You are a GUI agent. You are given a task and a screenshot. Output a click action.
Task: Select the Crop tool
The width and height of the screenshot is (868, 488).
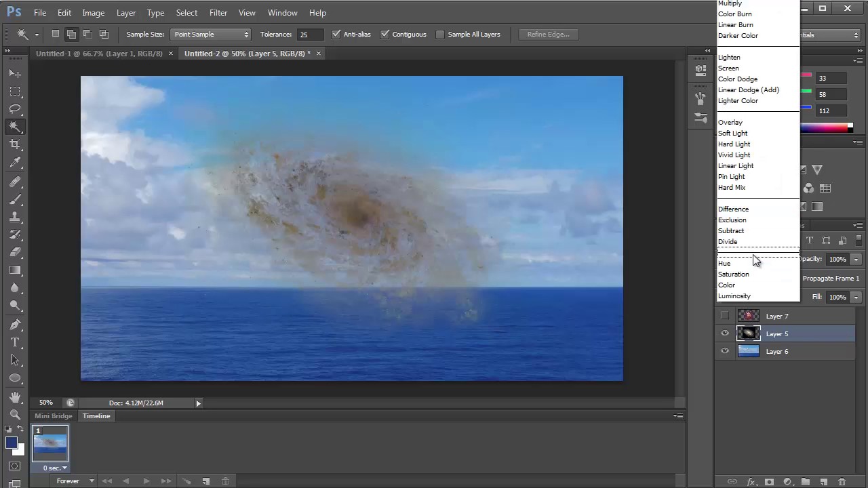click(15, 144)
